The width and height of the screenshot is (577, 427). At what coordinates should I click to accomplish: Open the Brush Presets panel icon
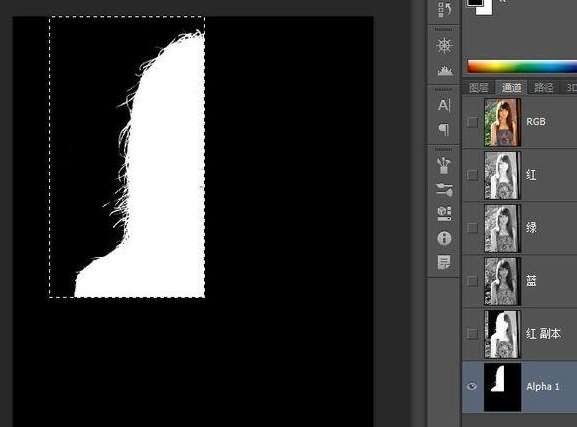tap(444, 165)
